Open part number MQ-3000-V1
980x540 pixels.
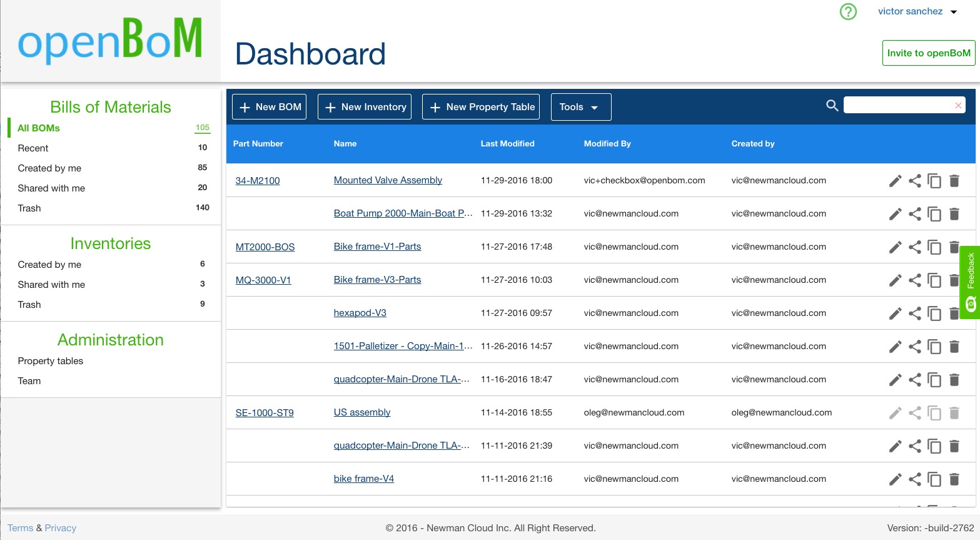[263, 280]
